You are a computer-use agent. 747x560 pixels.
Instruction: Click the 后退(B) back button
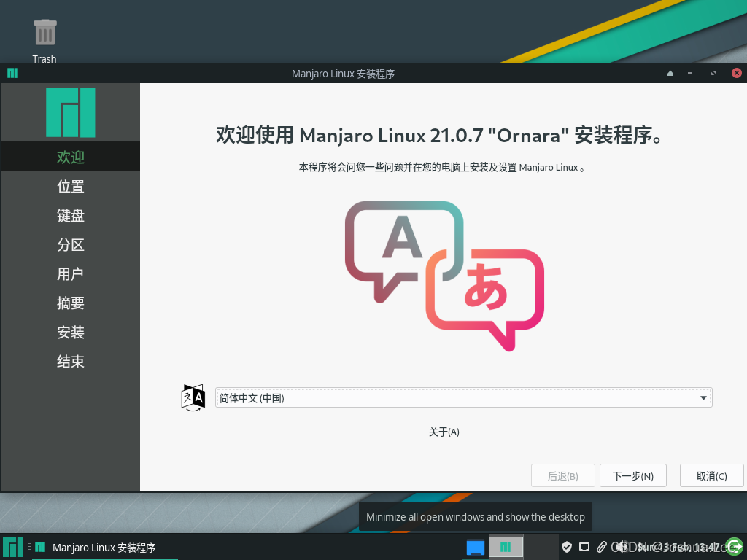[x=562, y=475]
